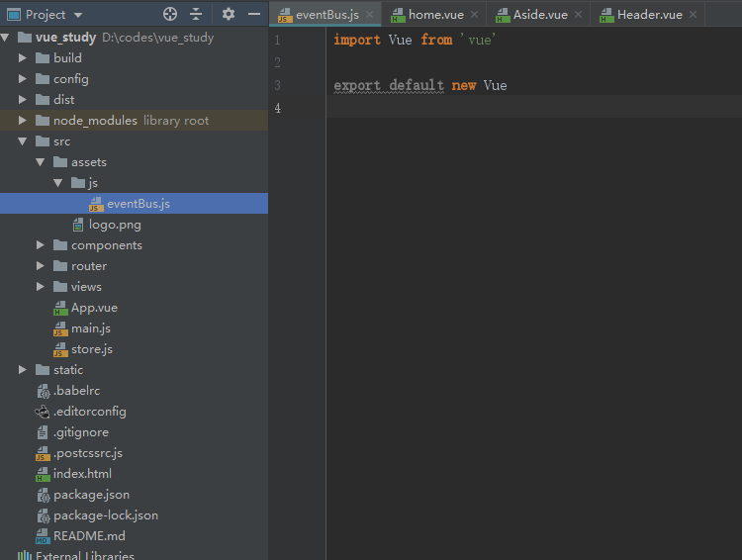The image size is (742, 560).
Task: Click the logo.png image file icon
Action: point(78,225)
